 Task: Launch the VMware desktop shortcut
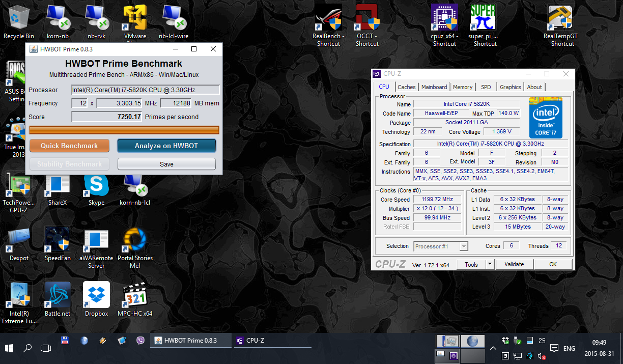coord(135,22)
